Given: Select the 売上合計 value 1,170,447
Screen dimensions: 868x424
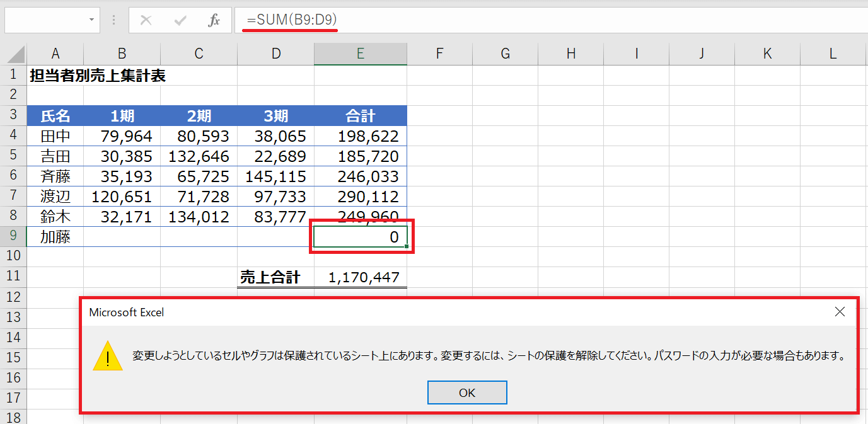Looking at the screenshot, I should 364,277.
